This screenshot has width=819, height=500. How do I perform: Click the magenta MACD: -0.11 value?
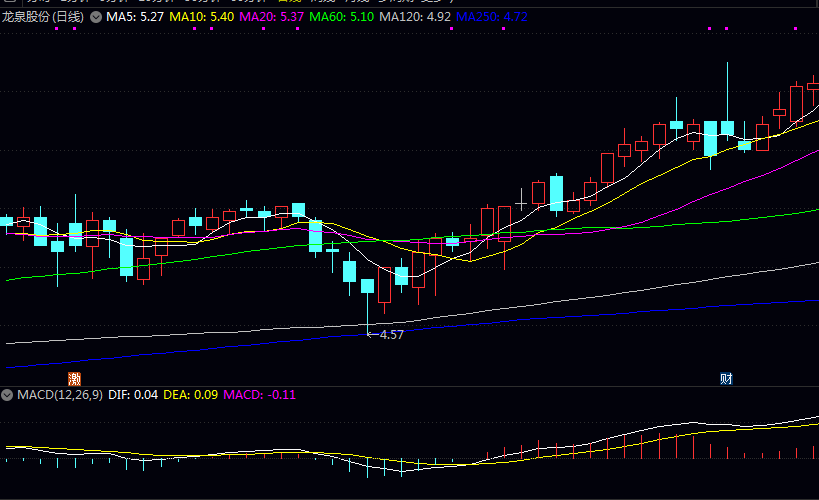tap(260, 395)
